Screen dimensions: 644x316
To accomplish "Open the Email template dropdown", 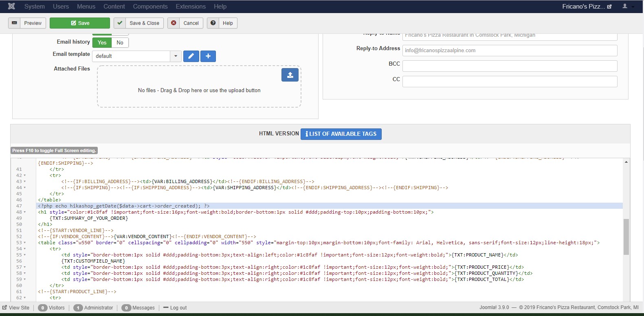I will coord(176,56).
